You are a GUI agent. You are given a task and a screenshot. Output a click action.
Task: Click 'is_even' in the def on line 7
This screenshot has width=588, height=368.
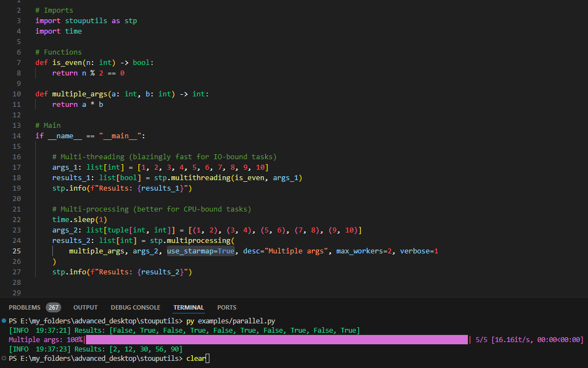click(67, 63)
